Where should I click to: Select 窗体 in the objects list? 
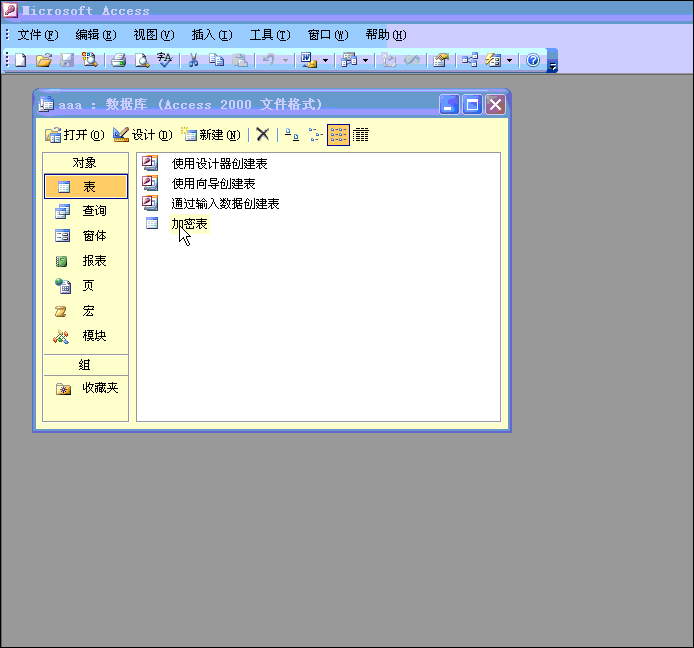pyautogui.click(x=86, y=236)
